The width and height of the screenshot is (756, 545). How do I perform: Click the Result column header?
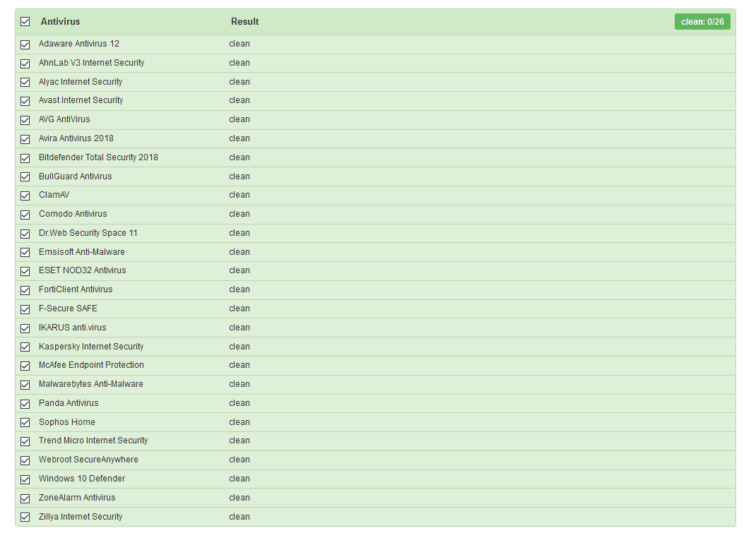[x=244, y=22]
